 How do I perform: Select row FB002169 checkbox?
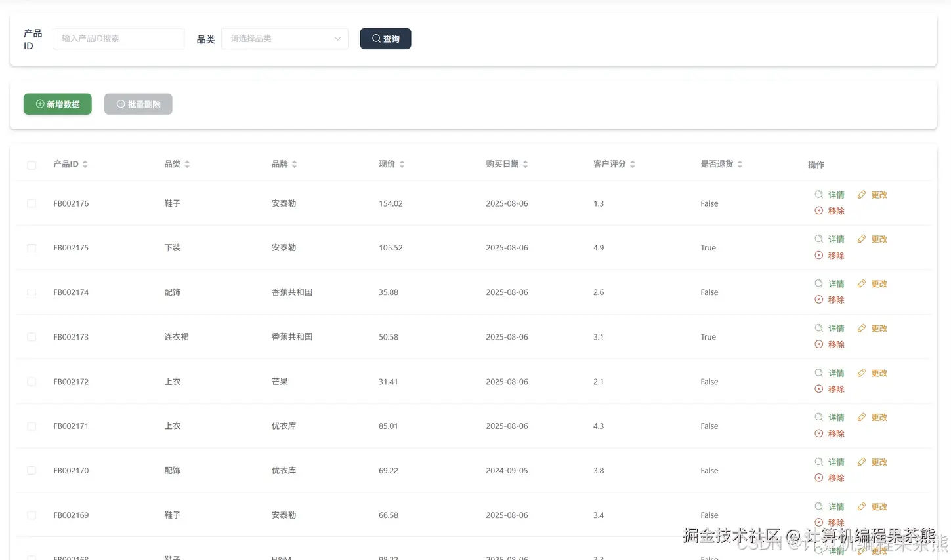[32, 515]
